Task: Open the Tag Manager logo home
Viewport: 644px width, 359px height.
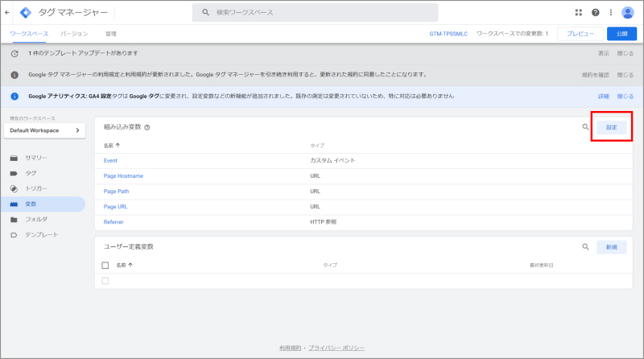Action: pos(26,13)
